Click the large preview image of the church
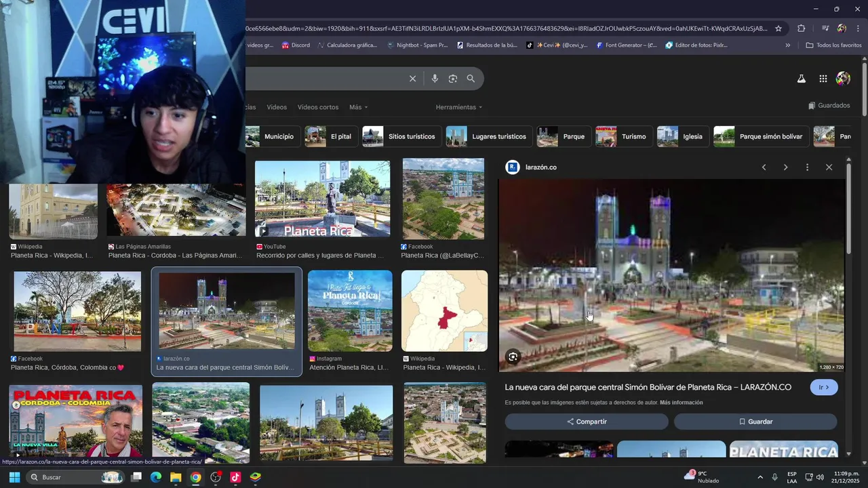 671,275
